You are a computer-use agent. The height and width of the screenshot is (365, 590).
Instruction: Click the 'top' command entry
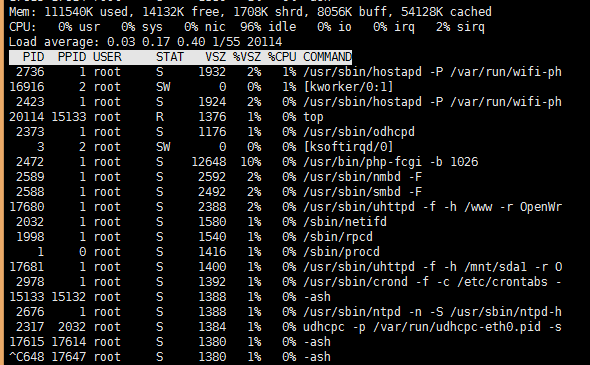point(313,117)
